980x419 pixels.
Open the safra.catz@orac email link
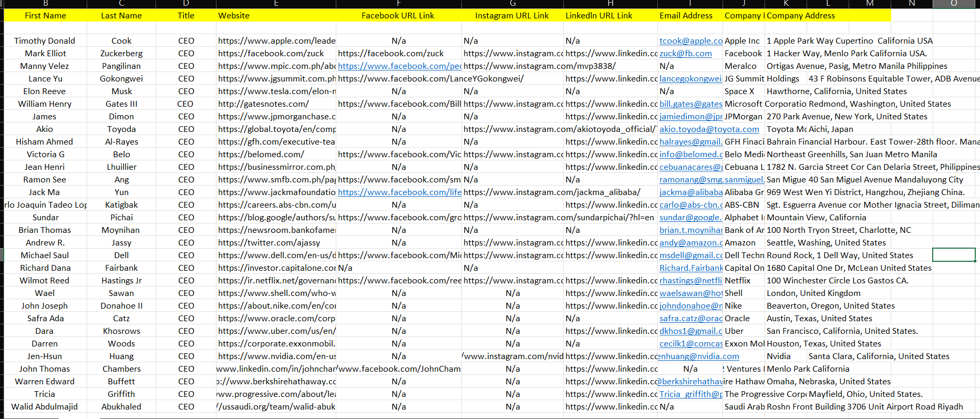point(690,318)
